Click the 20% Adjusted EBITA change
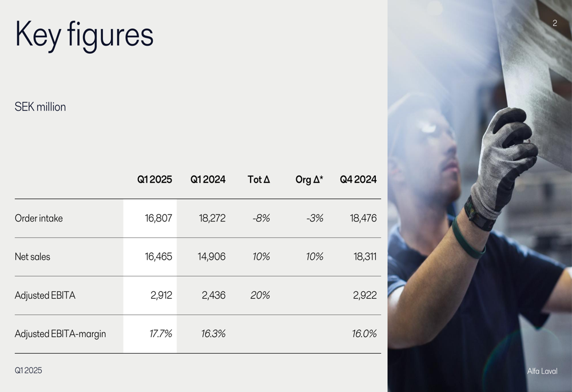This screenshot has width=572, height=392. pos(260,295)
